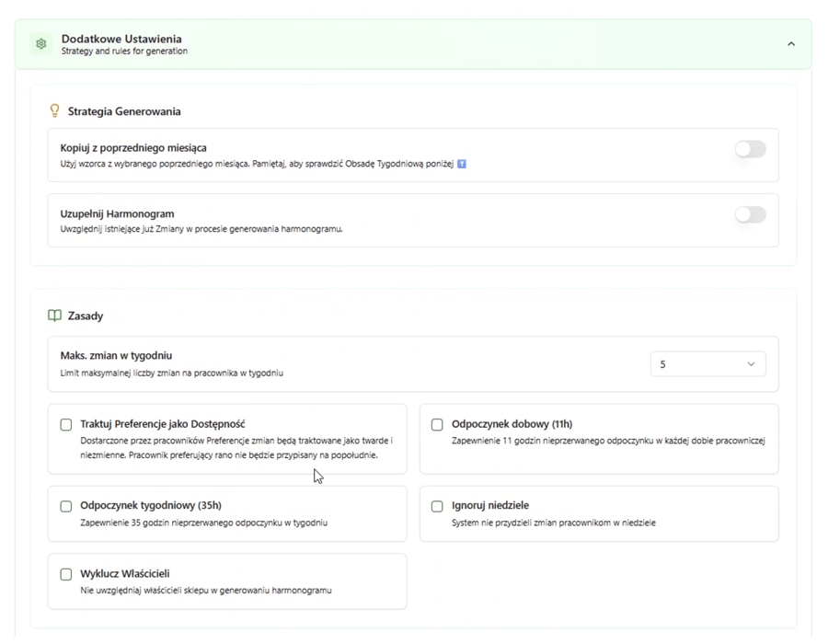
Task: Click the Dodatkowe Ustawienia header title
Action: click(x=121, y=39)
